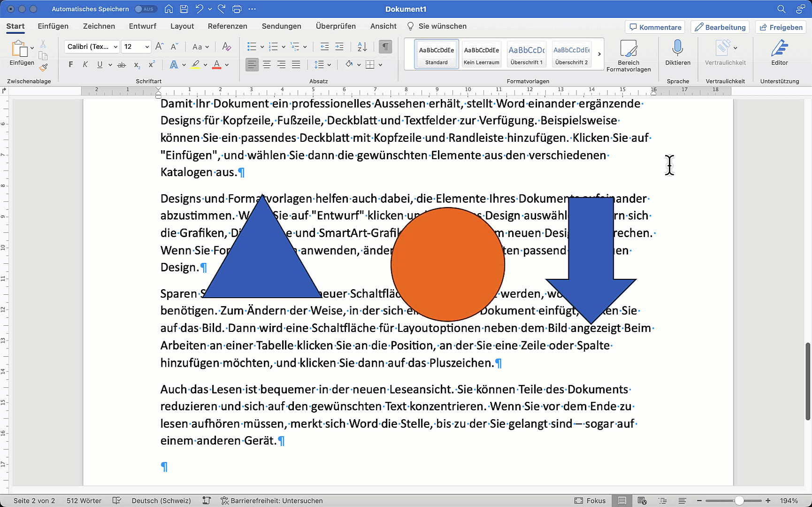812x507 pixels.
Task: Clear all text formatting
Action: point(226,47)
